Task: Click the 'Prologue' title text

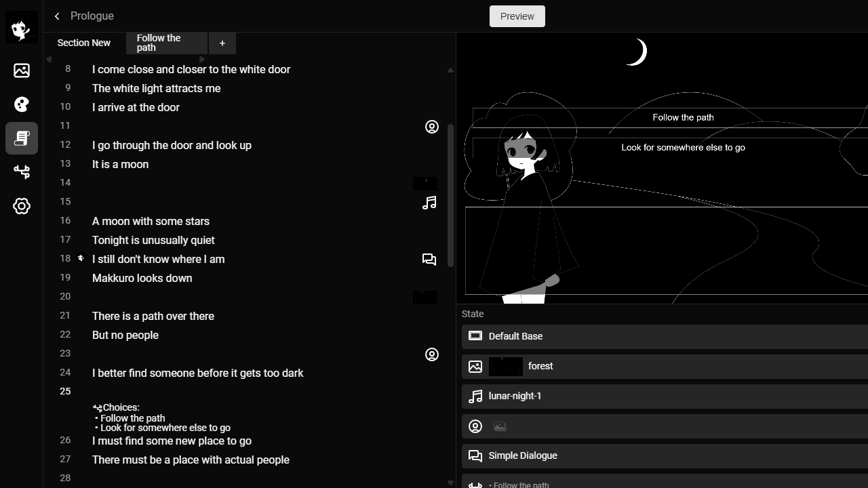Action: point(92,16)
